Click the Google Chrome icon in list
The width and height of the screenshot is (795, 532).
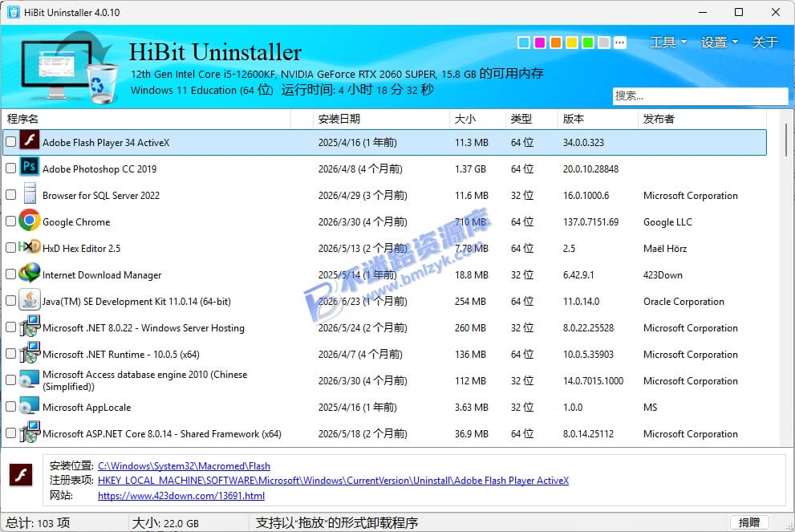[30, 220]
